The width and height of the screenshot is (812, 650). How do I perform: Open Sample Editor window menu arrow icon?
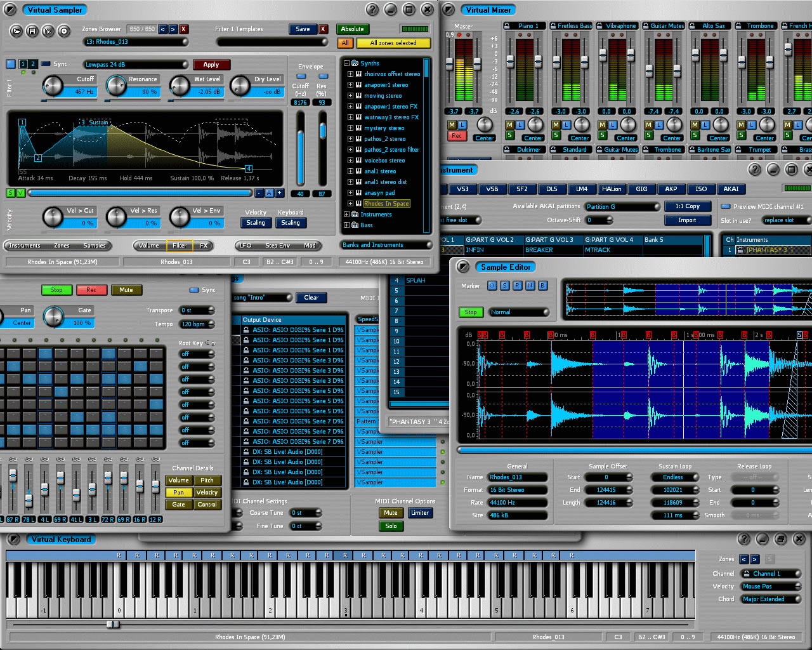click(464, 267)
